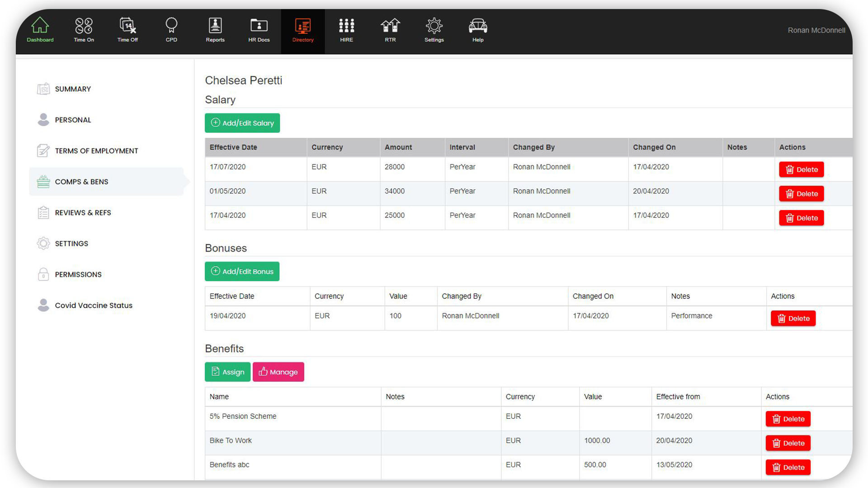Click the 5% Pension Scheme name
The image size is (868, 488).
point(243,416)
